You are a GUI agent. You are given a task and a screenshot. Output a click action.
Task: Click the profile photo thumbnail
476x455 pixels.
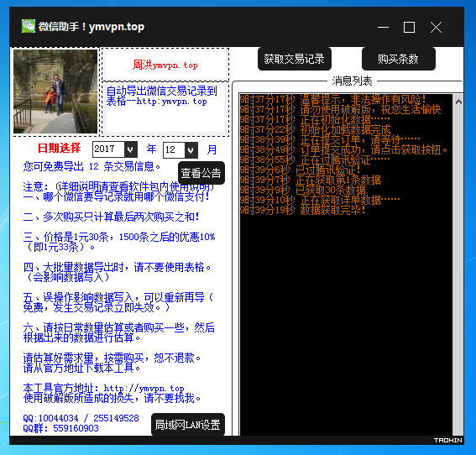(55, 92)
